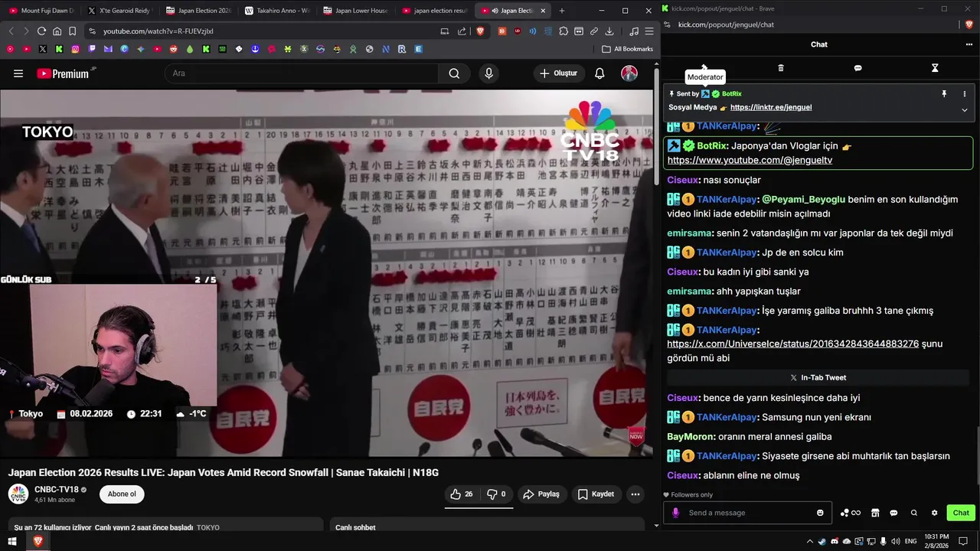Open Windows Start menu
This screenshot has width=980, height=551.
tap(12, 541)
